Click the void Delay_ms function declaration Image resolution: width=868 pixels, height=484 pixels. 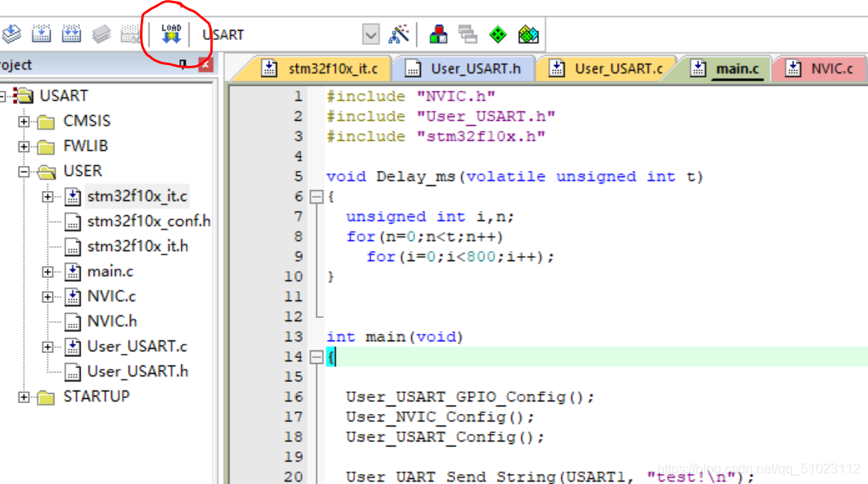(514, 177)
